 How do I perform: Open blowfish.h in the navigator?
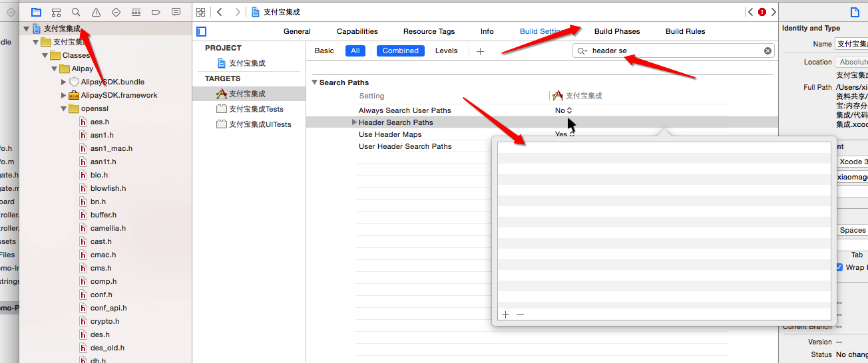[108, 188]
